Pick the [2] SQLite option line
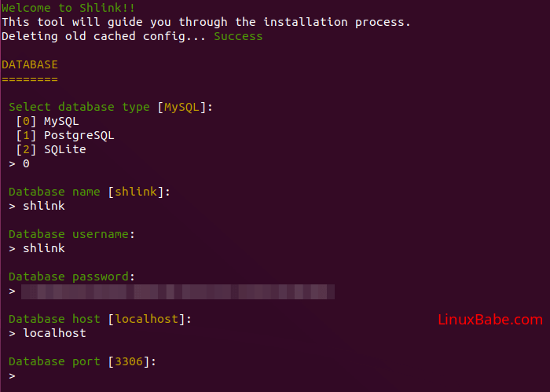Viewport: 550px width, 392px height. pos(50,150)
